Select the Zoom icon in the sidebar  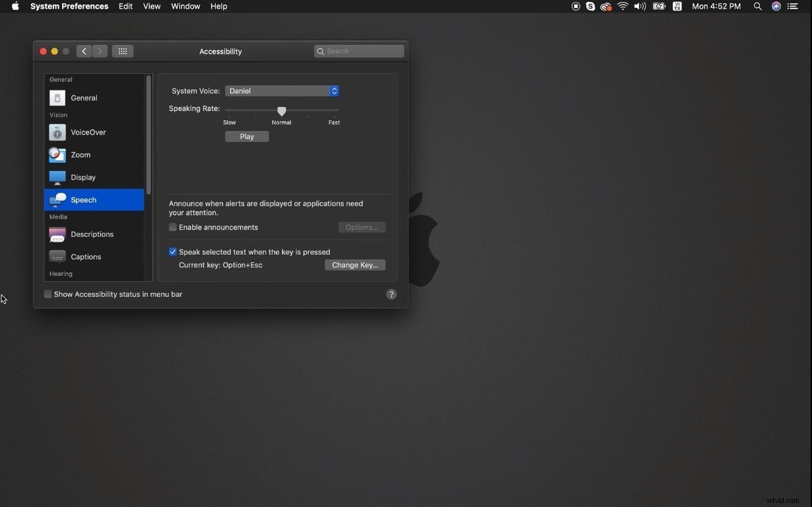tap(57, 154)
